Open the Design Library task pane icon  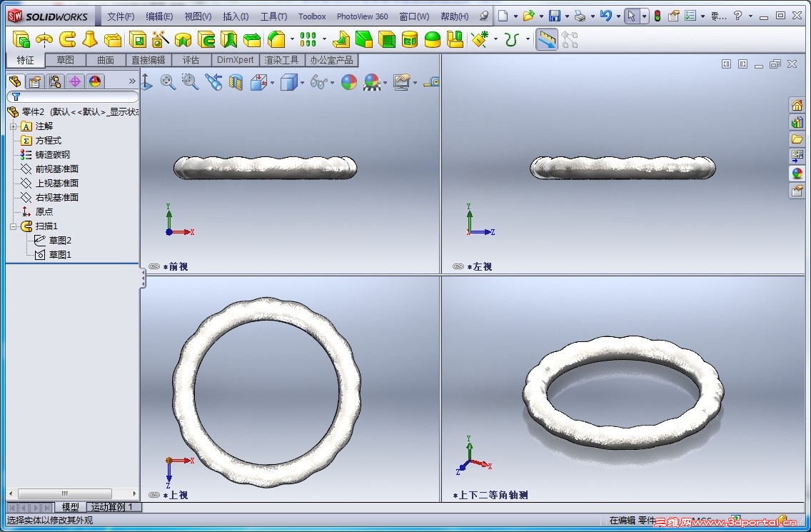(x=797, y=123)
